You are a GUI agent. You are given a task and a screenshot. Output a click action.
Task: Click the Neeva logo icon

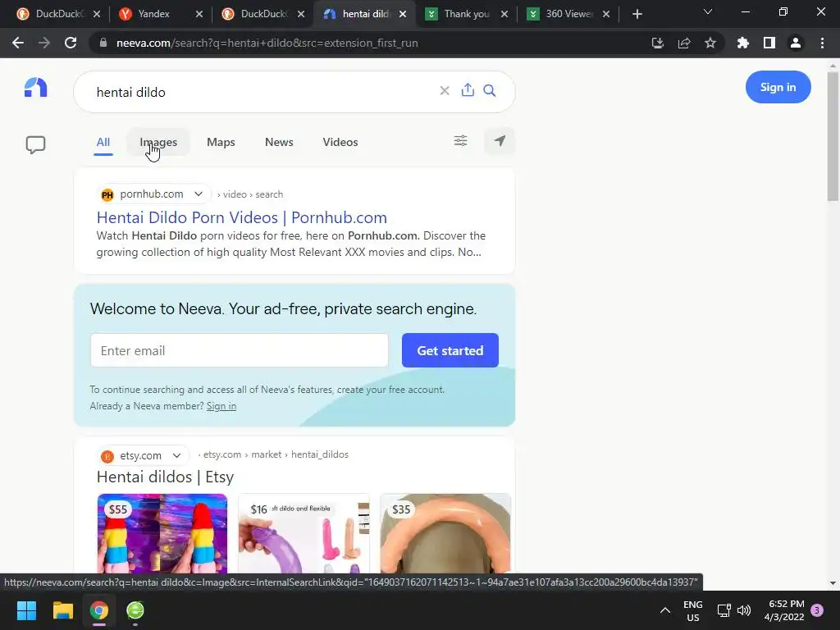pos(36,87)
